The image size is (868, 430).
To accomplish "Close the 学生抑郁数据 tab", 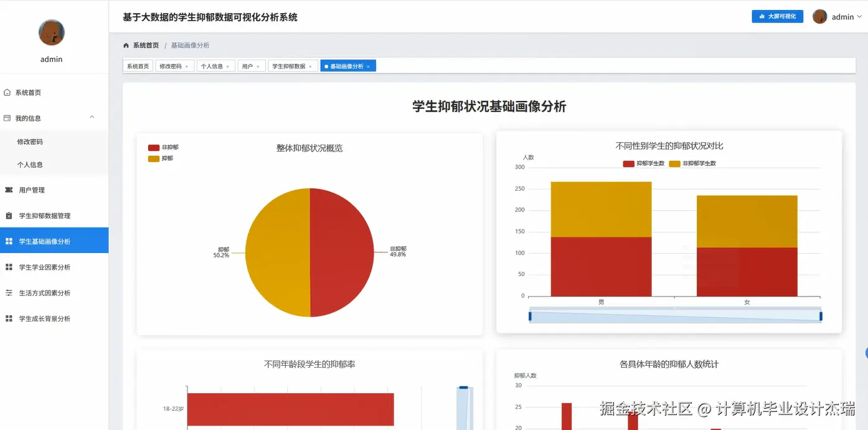I will click(310, 67).
